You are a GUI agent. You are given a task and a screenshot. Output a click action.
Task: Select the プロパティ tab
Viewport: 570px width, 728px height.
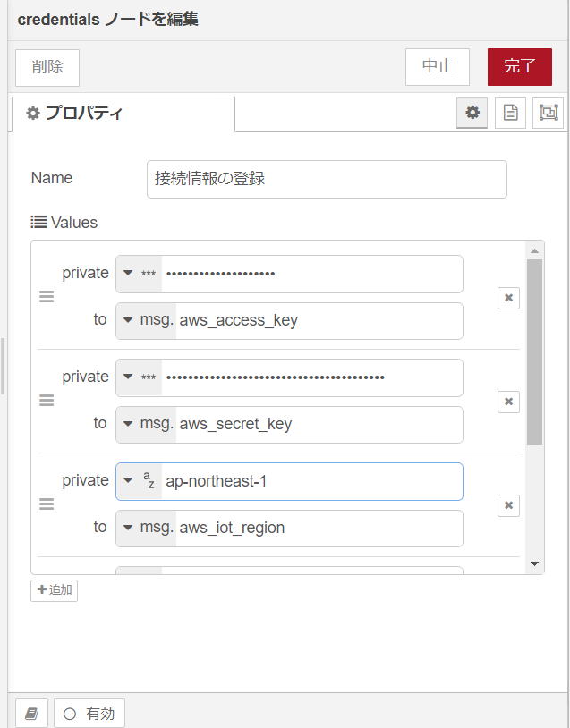[123, 114]
